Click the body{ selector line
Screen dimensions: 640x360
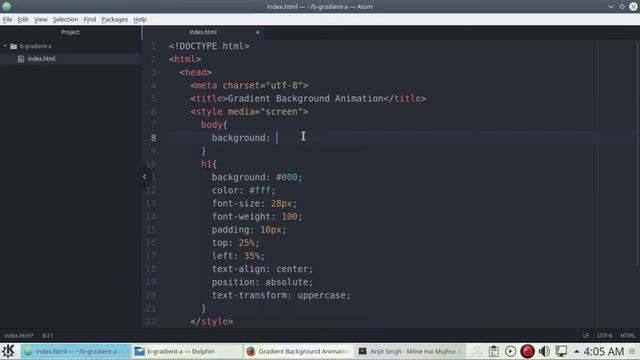pos(214,125)
